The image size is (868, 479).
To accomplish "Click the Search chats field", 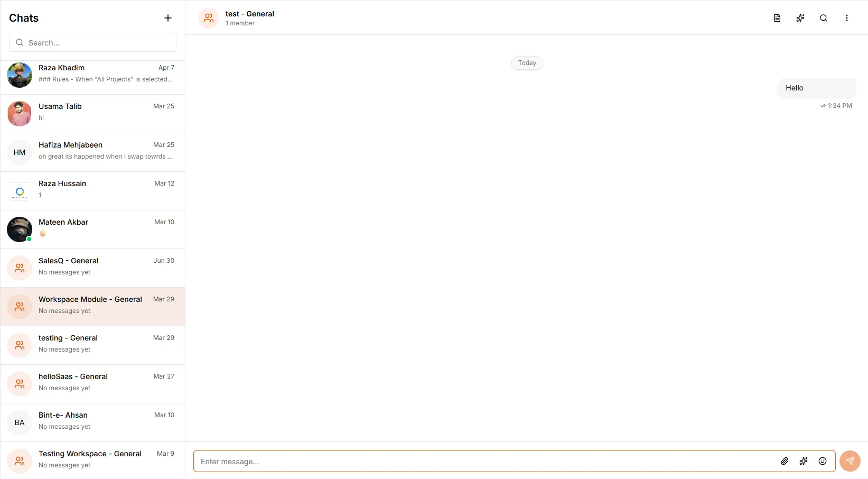I will click(92, 42).
